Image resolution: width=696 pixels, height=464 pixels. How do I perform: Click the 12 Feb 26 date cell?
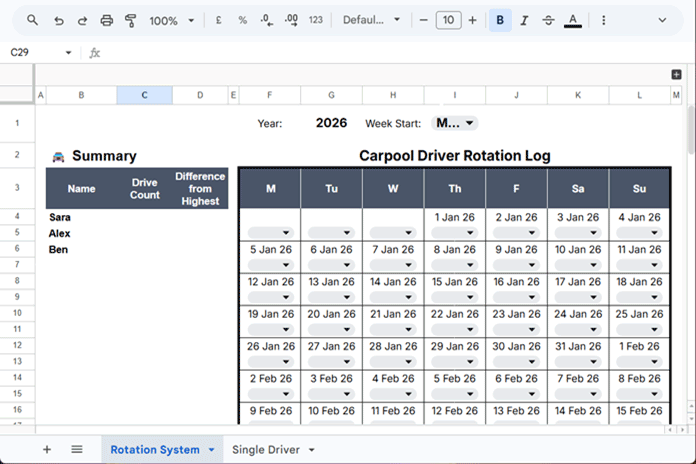click(x=455, y=411)
